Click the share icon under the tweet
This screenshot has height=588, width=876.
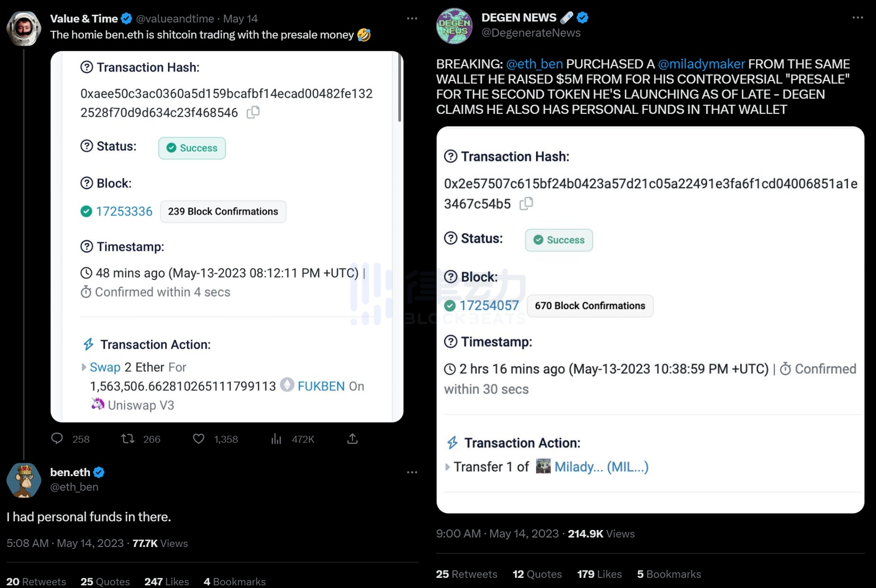(353, 439)
